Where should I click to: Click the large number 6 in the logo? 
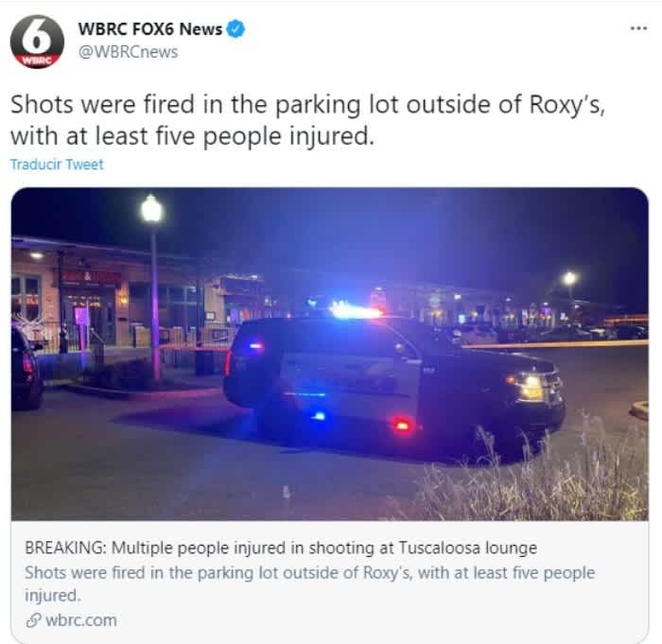[37, 37]
